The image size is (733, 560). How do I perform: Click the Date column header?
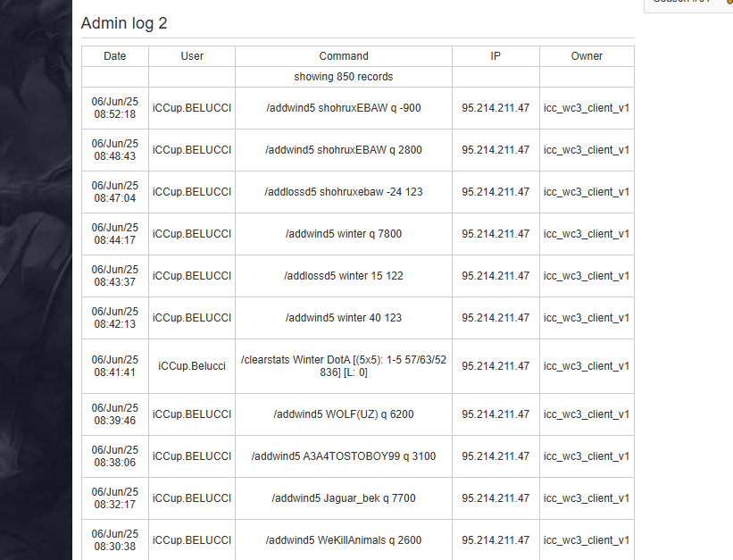(115, 56)
